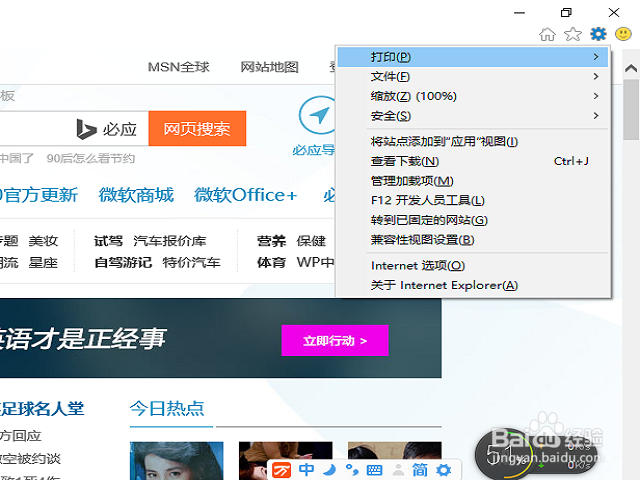Open 汽车报价库 link

tap(170, 241)
